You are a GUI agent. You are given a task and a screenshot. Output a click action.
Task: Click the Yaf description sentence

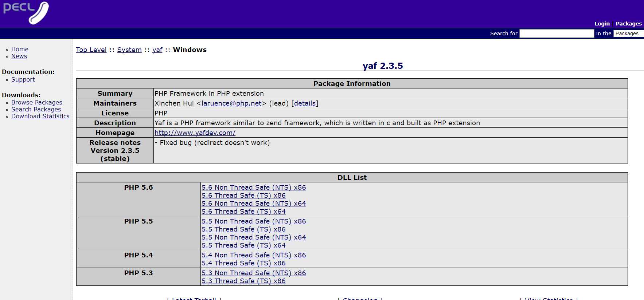pyautogui.click(x=317, y=123)
